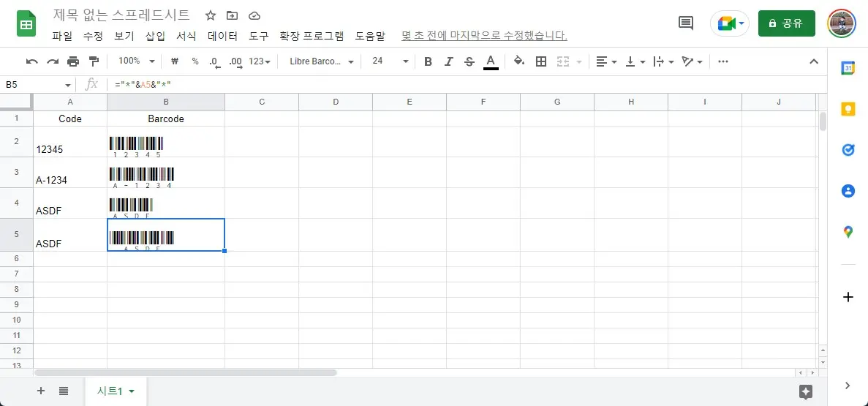Hide the side panel chevron

(x=848, y=386)
